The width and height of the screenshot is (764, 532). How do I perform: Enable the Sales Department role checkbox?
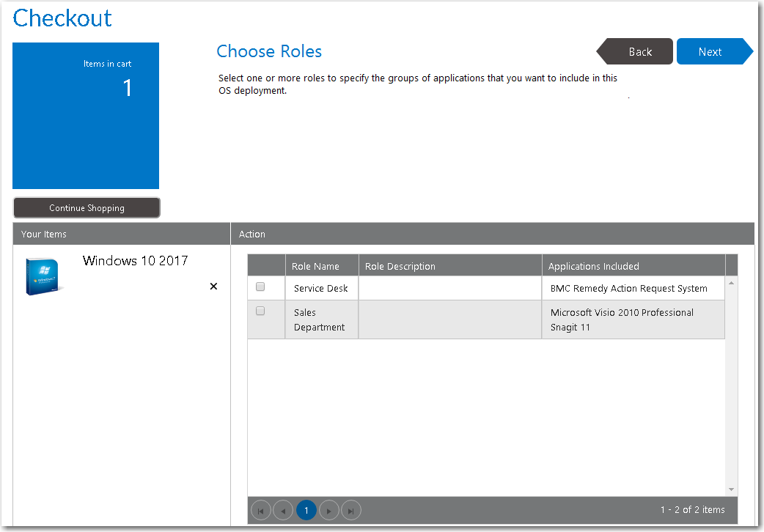pos(260,311)
